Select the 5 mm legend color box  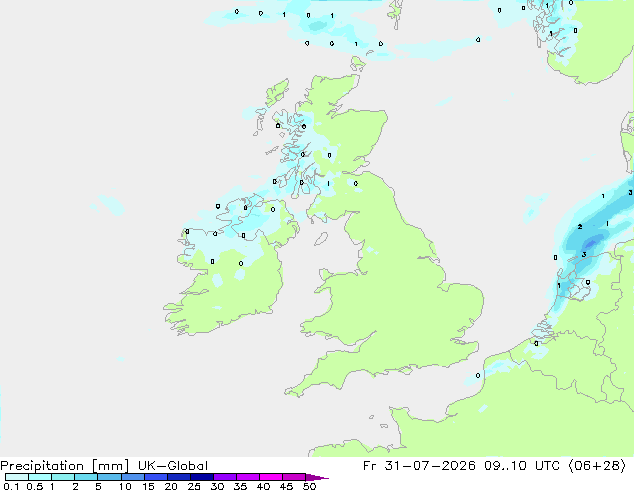(x=109, y=477)
